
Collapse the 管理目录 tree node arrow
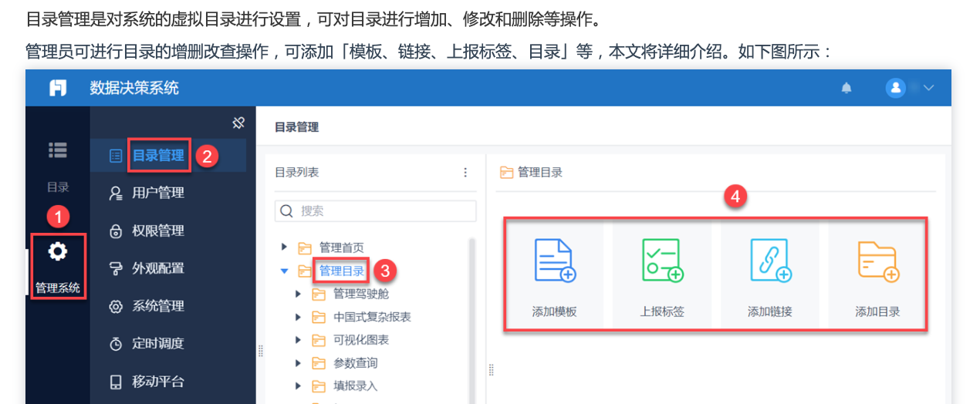coord(284,271)
